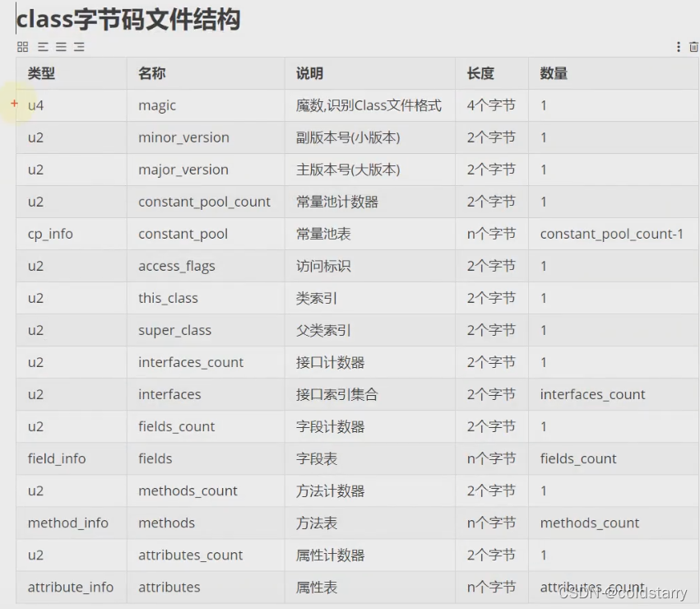Image resolution: width=700 pixels, height=609 pixels.
Task: Click the 'constant_pool' name cell
Action: click(183, 234)
